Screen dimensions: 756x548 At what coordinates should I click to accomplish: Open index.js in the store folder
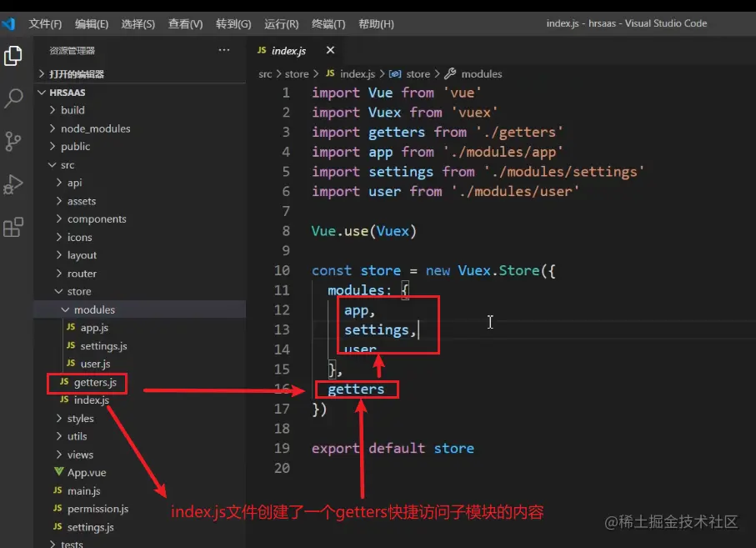tap(140, 400)
